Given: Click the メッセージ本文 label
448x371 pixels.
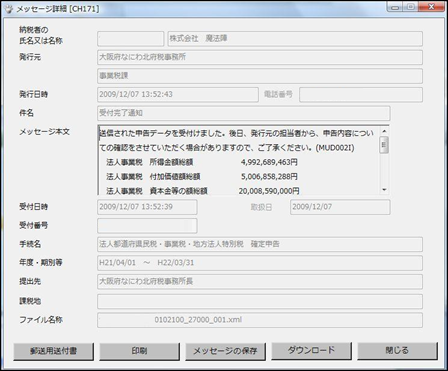Looking at the screenshot, I should [x=44, y=132].
